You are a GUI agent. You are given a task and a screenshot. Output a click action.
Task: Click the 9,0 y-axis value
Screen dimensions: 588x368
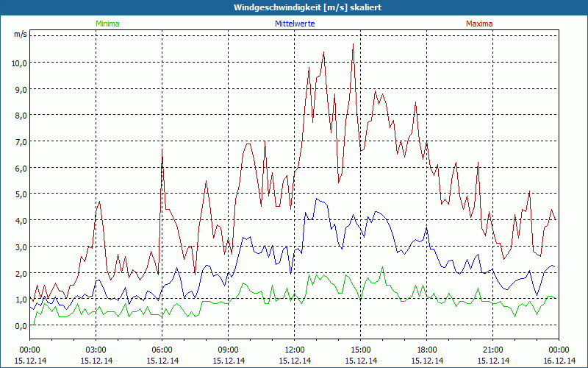21,89
